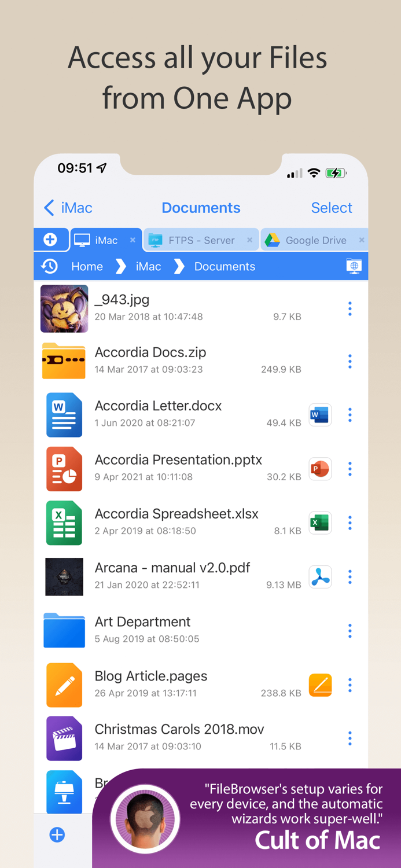Tap Christmas Carols 2018.mov movie icon
The height and width of the screenshot is (868, 401).
click(64, 738)
